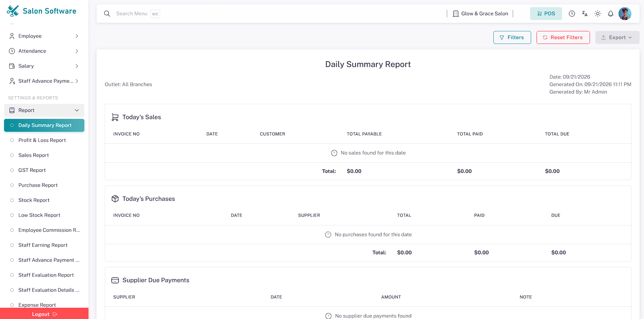This screenshot has width=644, height=319.
Task: Click the Attendance clock icon in sidebar
Action: [x=12, y=51]
